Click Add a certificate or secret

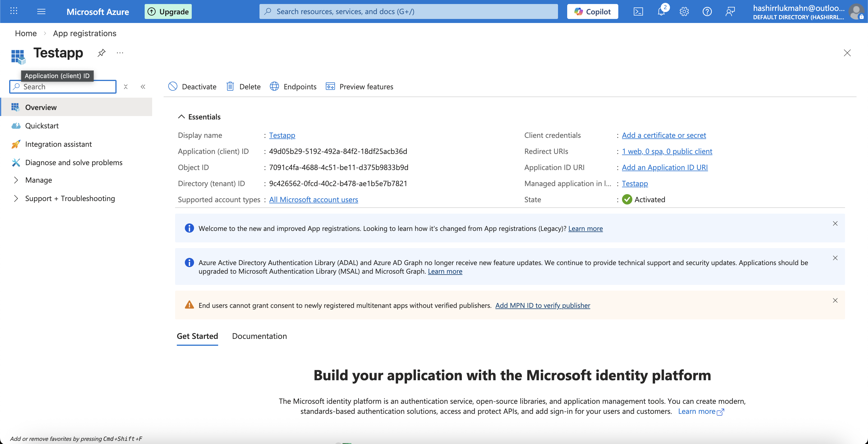[x=663, y=135]
